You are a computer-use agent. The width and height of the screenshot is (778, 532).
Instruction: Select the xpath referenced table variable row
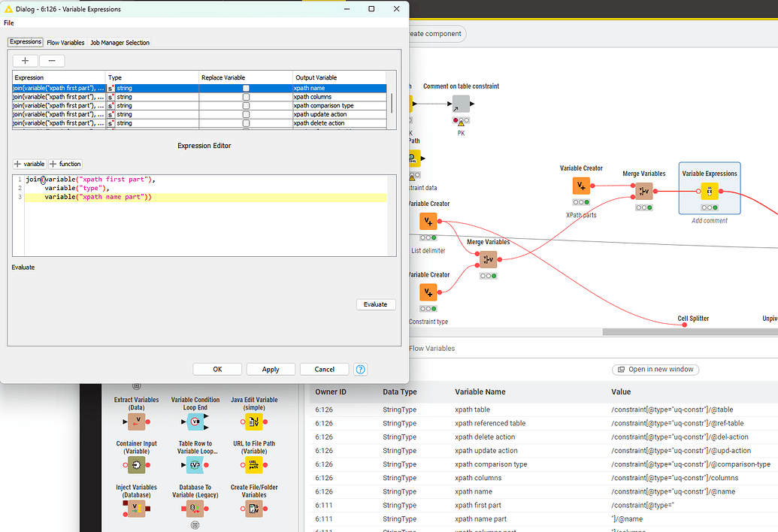coord(543,423)
